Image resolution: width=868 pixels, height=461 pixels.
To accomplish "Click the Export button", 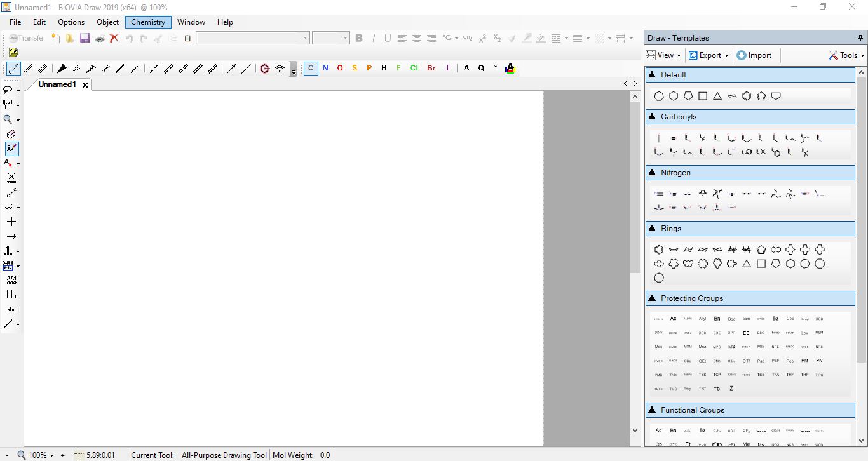I will click(709, 55).
